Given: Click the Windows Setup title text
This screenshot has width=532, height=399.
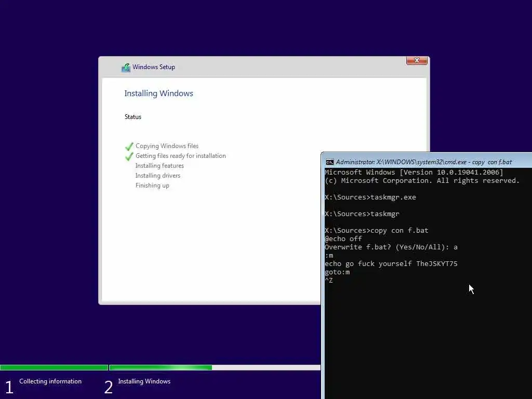Looking at the screenshot, I should [x=154, y=67].
